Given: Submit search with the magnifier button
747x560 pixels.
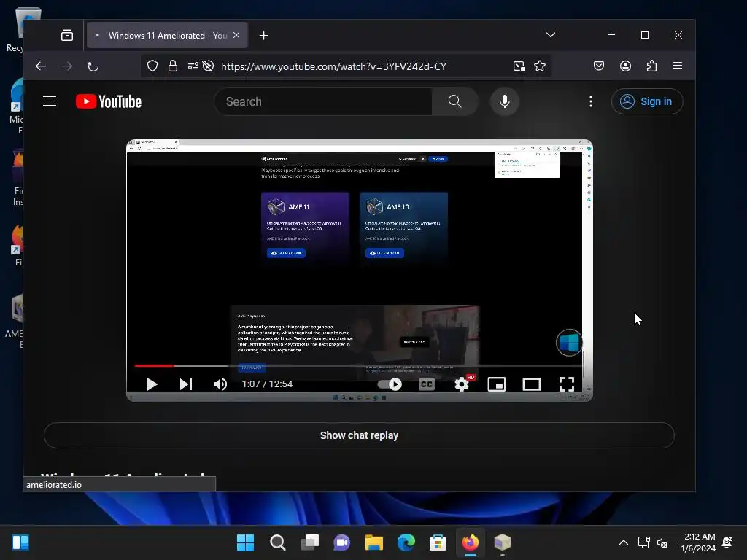Looking at the screenshot, I should coord(455,101).
